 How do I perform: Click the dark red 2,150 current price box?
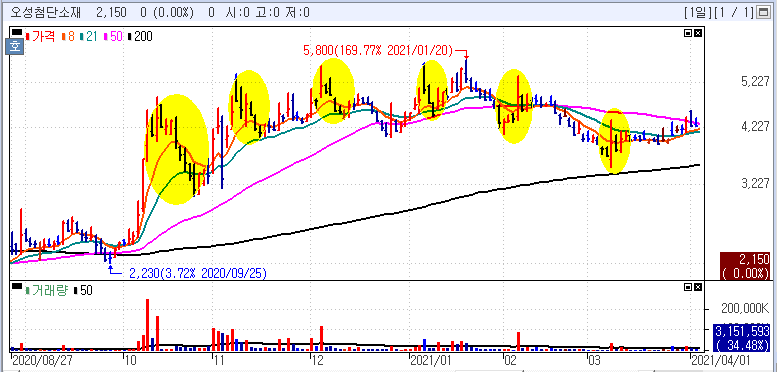745,266
